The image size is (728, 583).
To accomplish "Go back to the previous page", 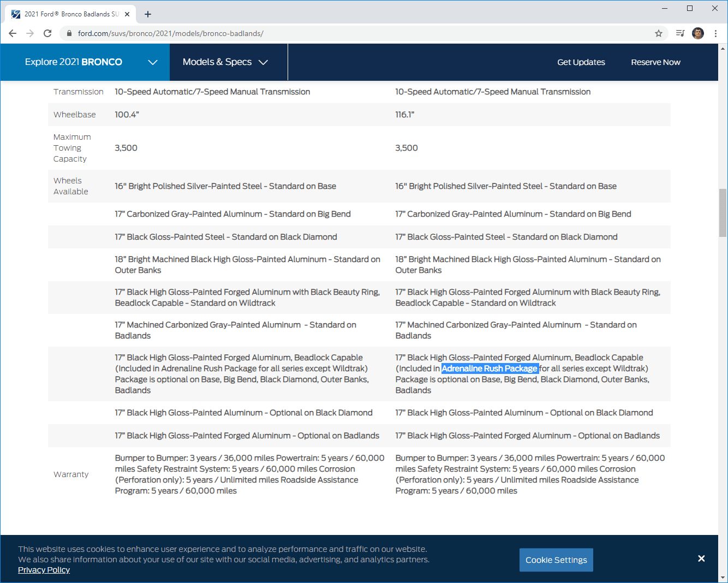I will [13, 33].
